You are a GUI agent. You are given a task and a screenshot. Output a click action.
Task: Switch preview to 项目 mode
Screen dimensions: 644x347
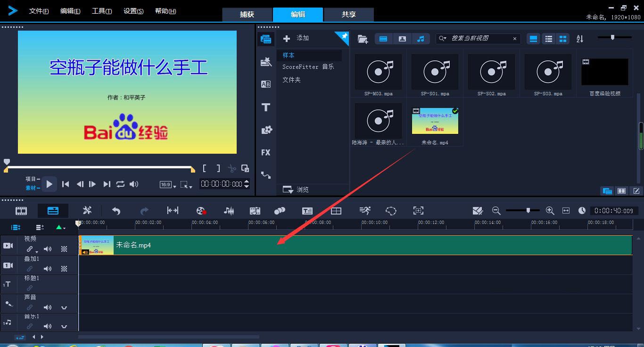pos(32,179)
